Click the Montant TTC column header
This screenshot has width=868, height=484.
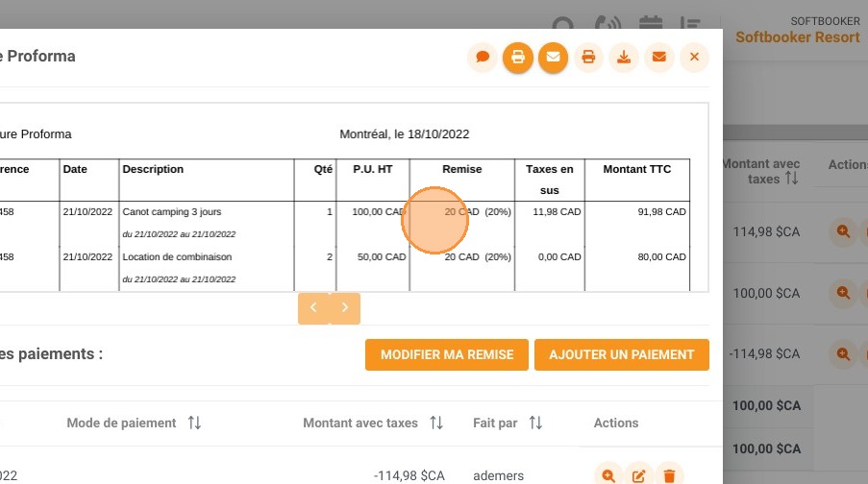(x=636, y=169)
